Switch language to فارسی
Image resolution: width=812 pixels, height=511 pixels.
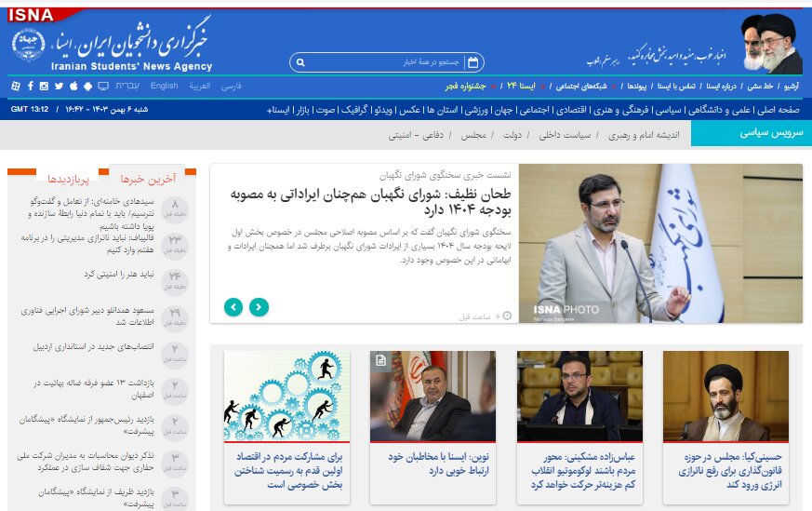(231, 86)
